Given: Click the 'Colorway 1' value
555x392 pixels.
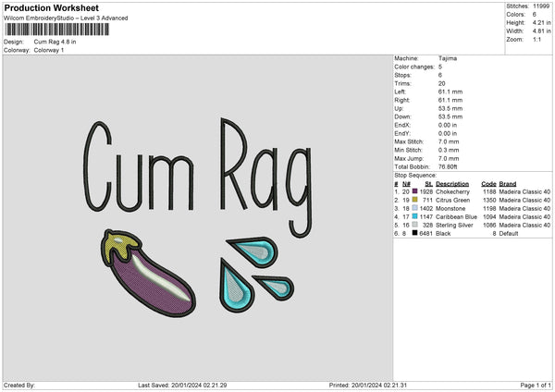Looking at the screenshot, I should (49, 50).
